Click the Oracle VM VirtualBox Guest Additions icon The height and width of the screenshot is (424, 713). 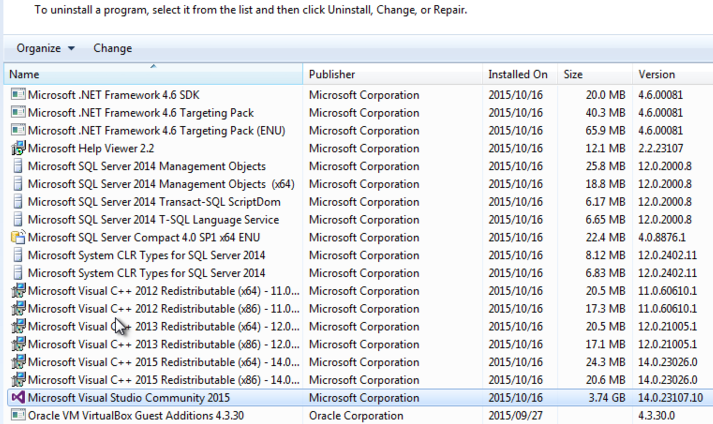[17, 416]
